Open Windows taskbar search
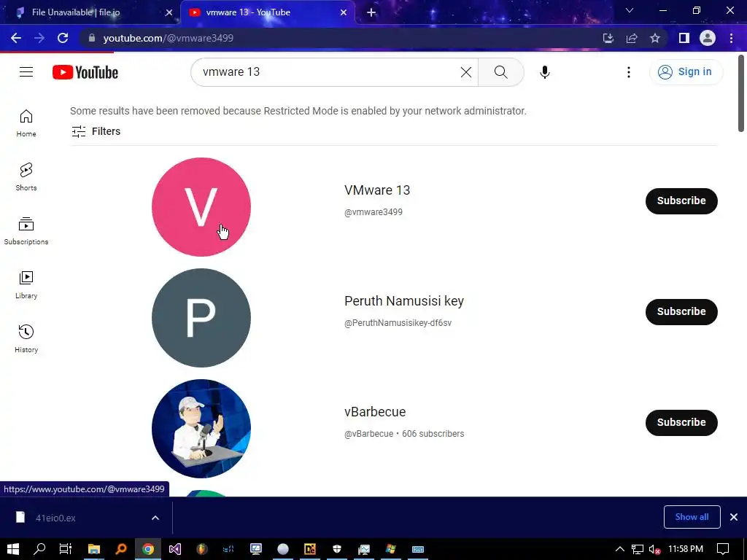This screenshot has height=560, width=747. [39, 549]
